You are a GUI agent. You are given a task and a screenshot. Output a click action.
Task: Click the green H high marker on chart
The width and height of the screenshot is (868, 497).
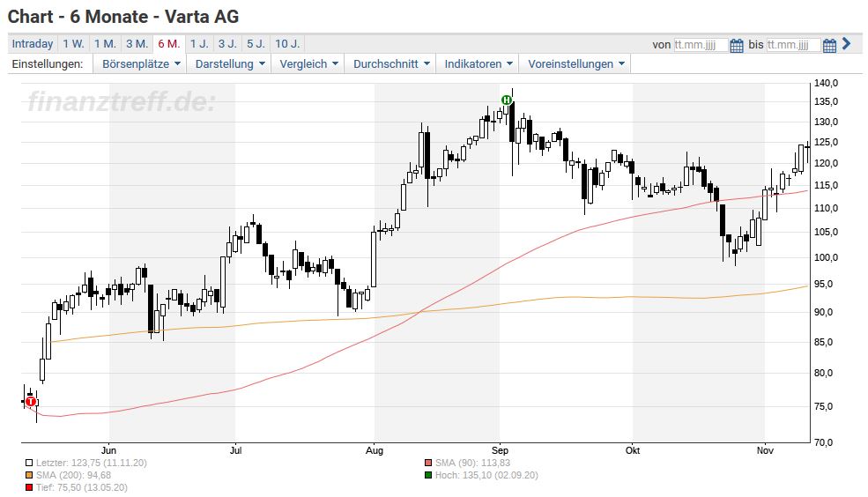(x=507, y=100)
